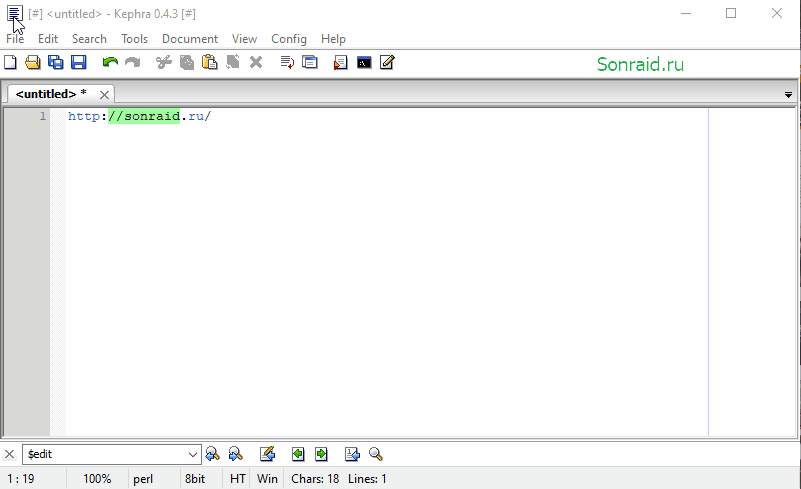
Task: Find next match in search bar
Action: point(235,454)
